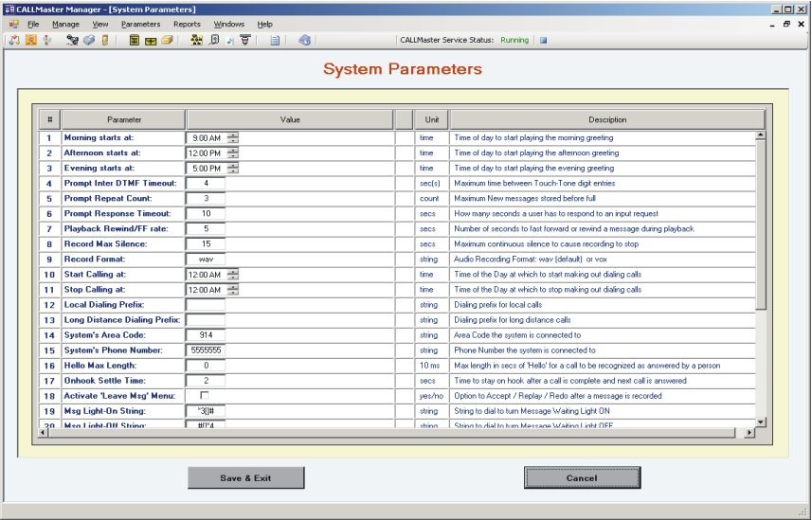Screen dimensions: 812x520
Task: Open the Manage menu
Action: point(65,25)
